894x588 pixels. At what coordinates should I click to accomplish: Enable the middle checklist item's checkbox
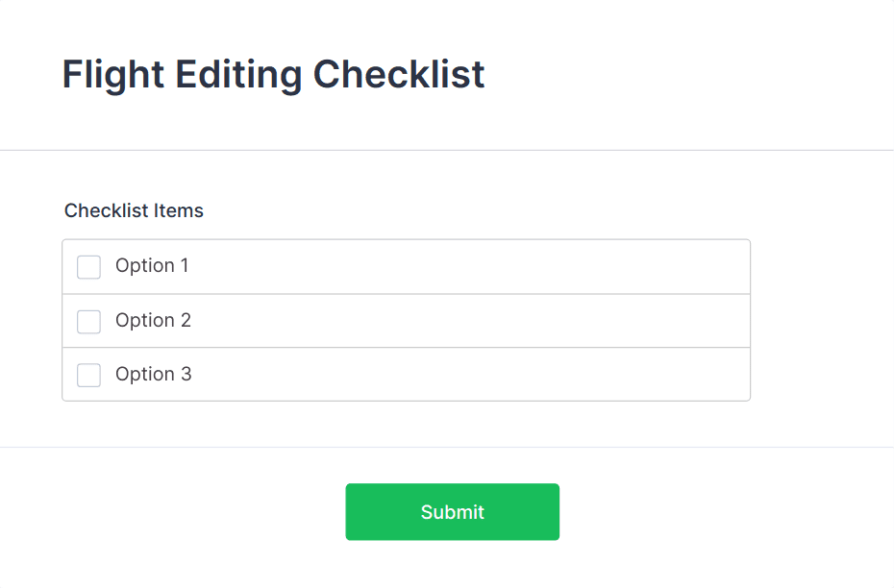coord(88,321)
